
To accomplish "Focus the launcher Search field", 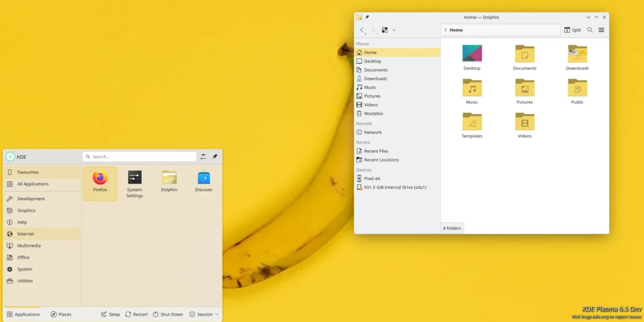I will pyautogui.click(x=140, y=156).
